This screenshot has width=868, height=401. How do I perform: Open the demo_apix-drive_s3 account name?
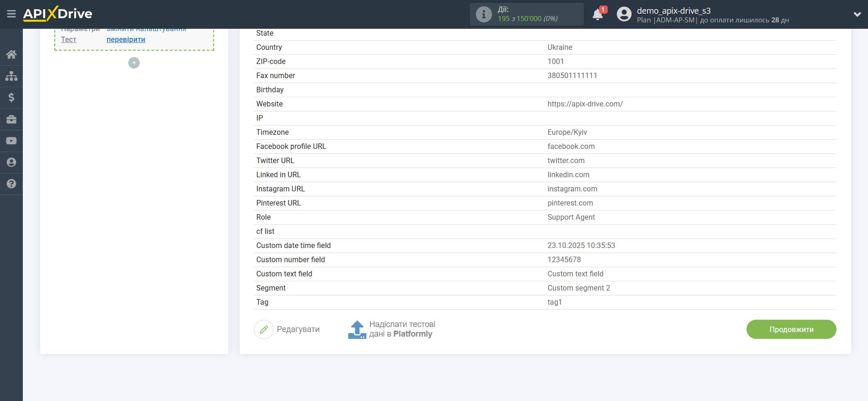(673, 11)
